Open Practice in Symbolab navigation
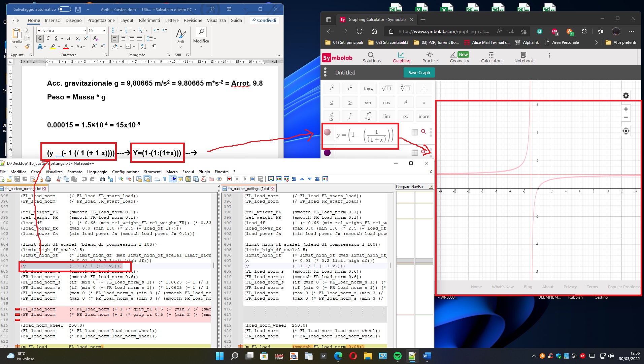Screen dimensions: 644x364 (430, 57)
